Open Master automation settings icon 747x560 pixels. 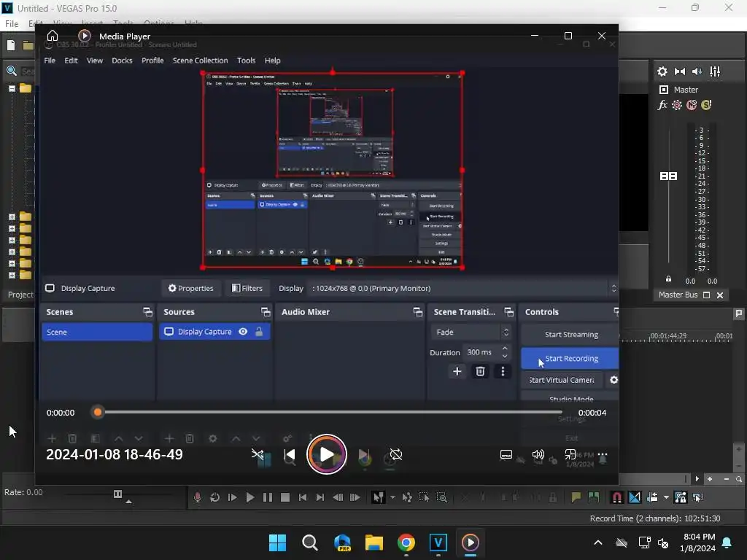(x=677, y=105)
